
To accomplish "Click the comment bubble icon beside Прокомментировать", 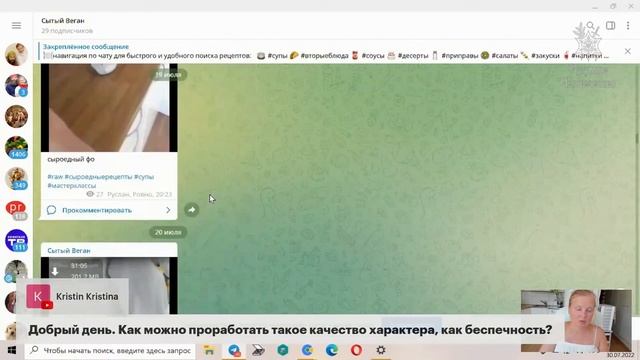I will (51, 210).
